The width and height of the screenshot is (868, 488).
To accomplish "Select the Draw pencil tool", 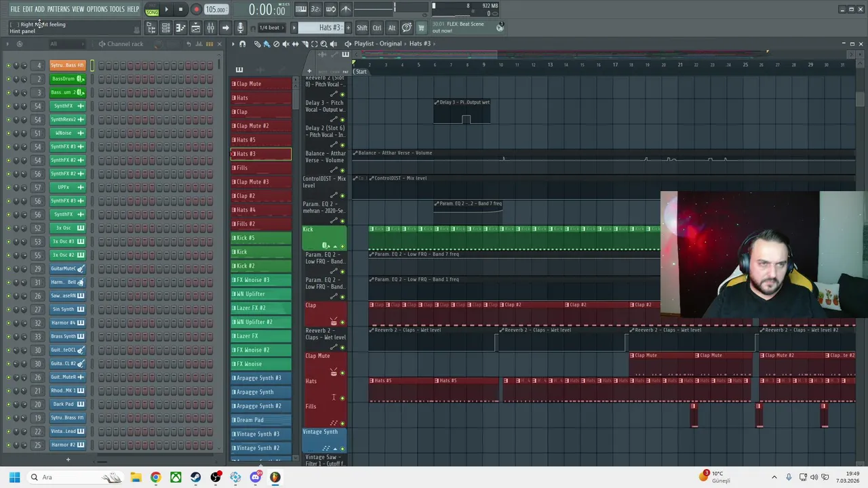I will (257, 44).
